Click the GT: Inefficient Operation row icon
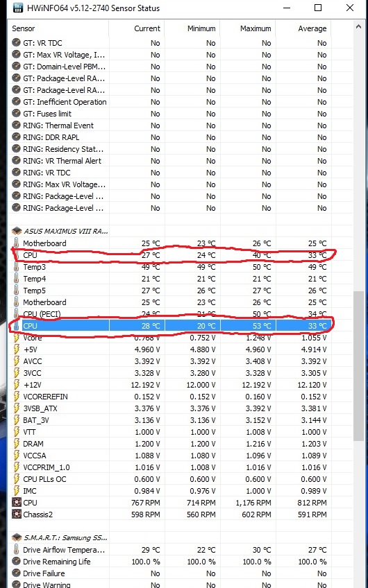368x588 pixels. (16, 102)
